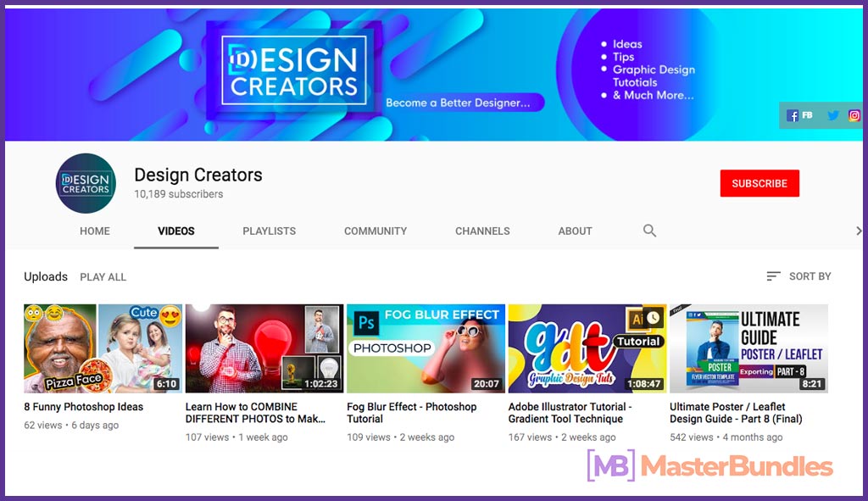Click Play All next to Uploads
The height and width of the screenshot is (501, 868).
click(103, 277)
